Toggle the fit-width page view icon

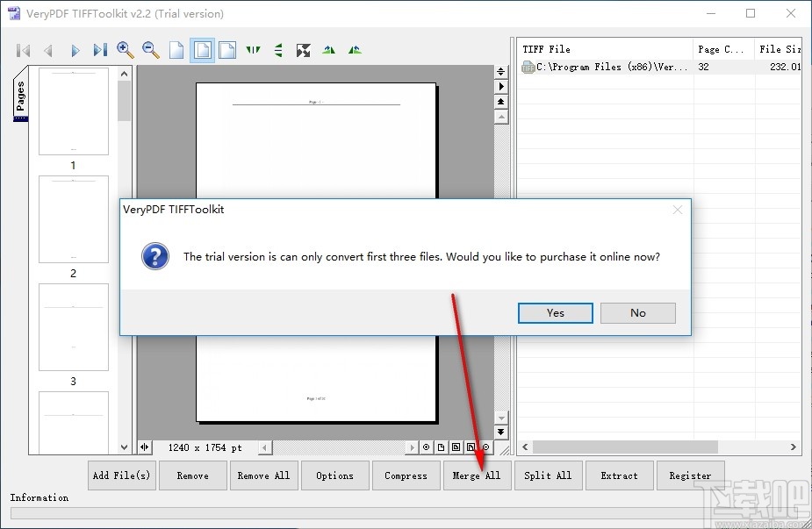[226, 50]
